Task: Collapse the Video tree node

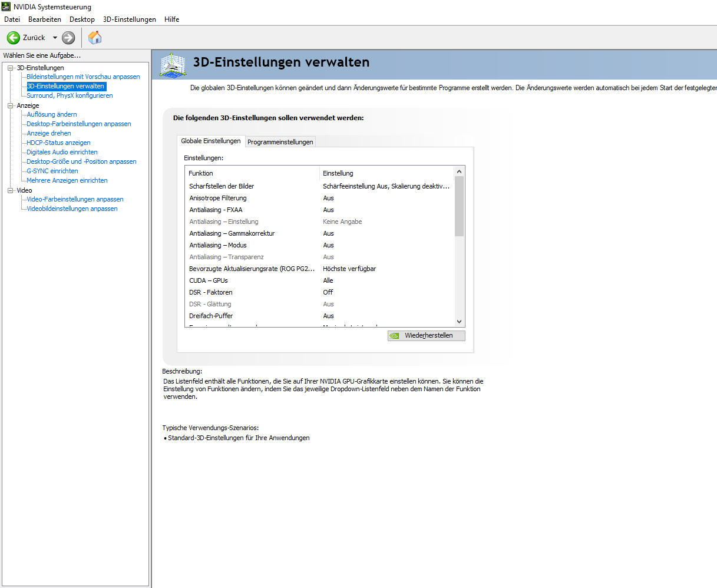Action: point(10,190)
